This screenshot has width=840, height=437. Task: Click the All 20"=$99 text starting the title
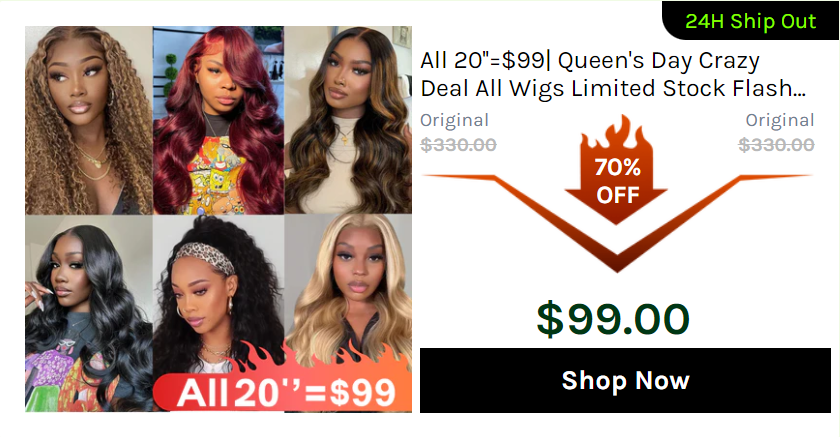[x=482, y=61]
